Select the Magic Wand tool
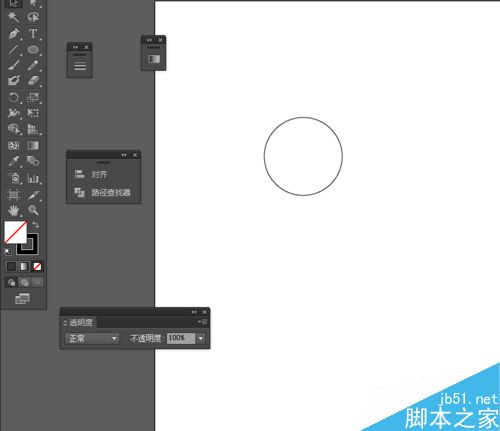 (x=13, y=17)
